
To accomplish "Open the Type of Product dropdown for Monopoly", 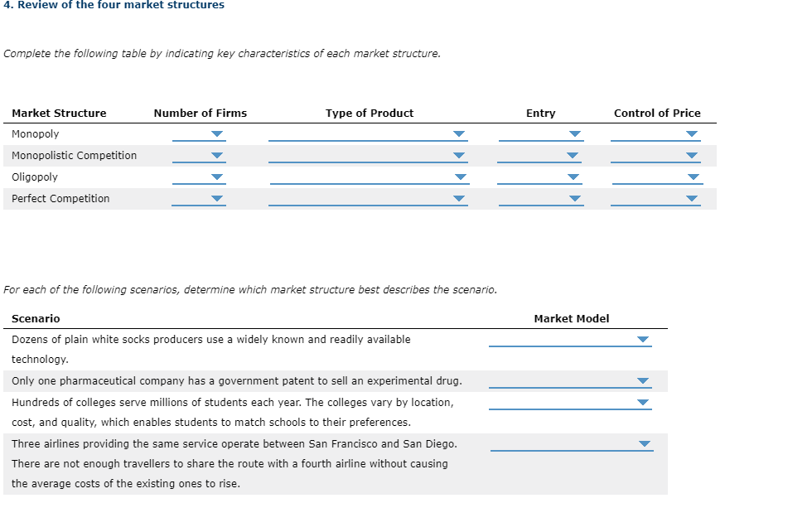I will (x=458, y=133).
